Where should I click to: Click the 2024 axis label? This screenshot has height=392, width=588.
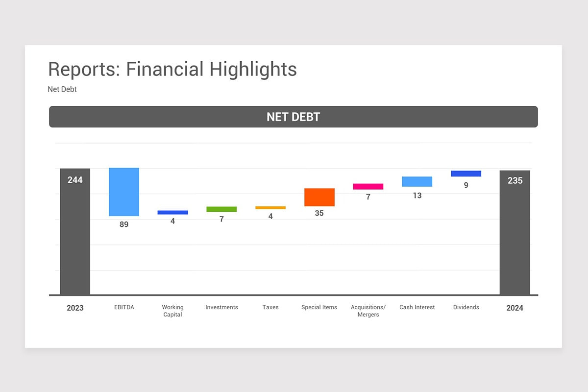pyautogui.click(x=515, y=308)
